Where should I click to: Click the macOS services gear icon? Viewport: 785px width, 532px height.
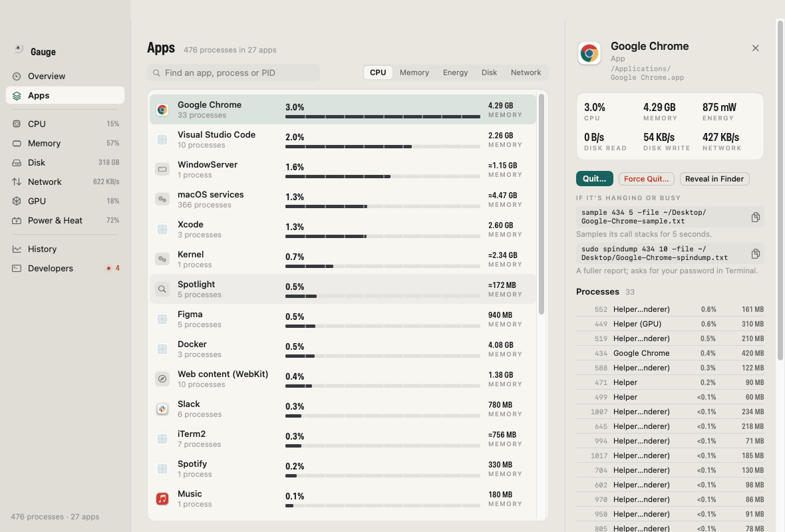click(162, 199)
